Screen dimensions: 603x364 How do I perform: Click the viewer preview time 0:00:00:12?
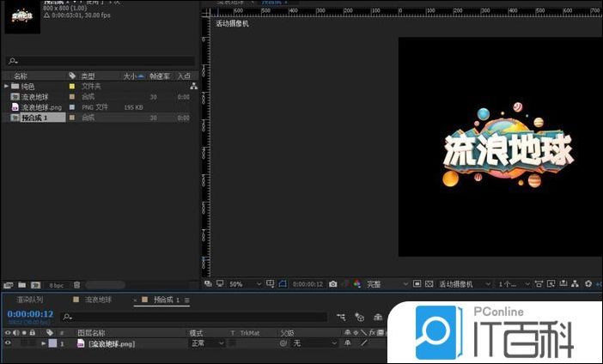[308, 284]
